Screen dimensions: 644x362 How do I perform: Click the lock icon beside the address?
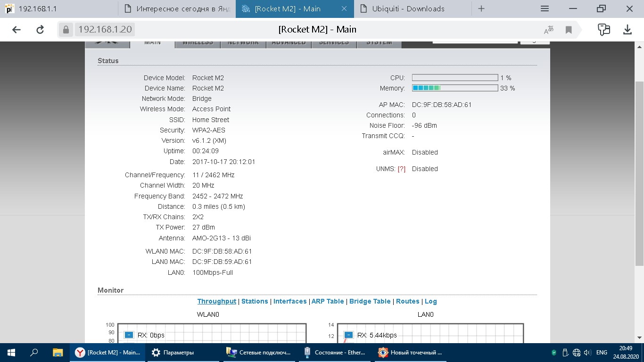(x=66, y=30)
